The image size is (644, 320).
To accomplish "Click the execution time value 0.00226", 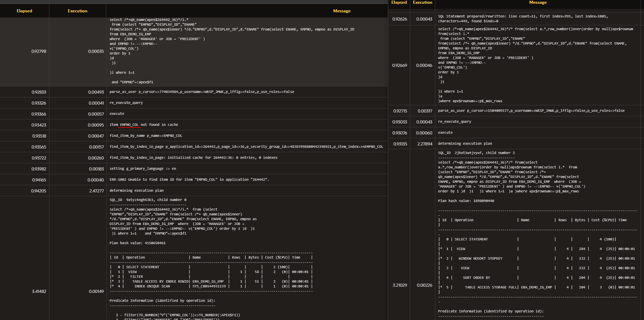I will [x=424, y=285].
